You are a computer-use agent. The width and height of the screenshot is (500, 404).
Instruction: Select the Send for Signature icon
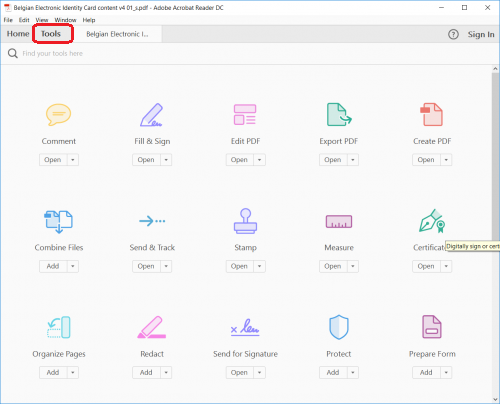pos(245,327)
